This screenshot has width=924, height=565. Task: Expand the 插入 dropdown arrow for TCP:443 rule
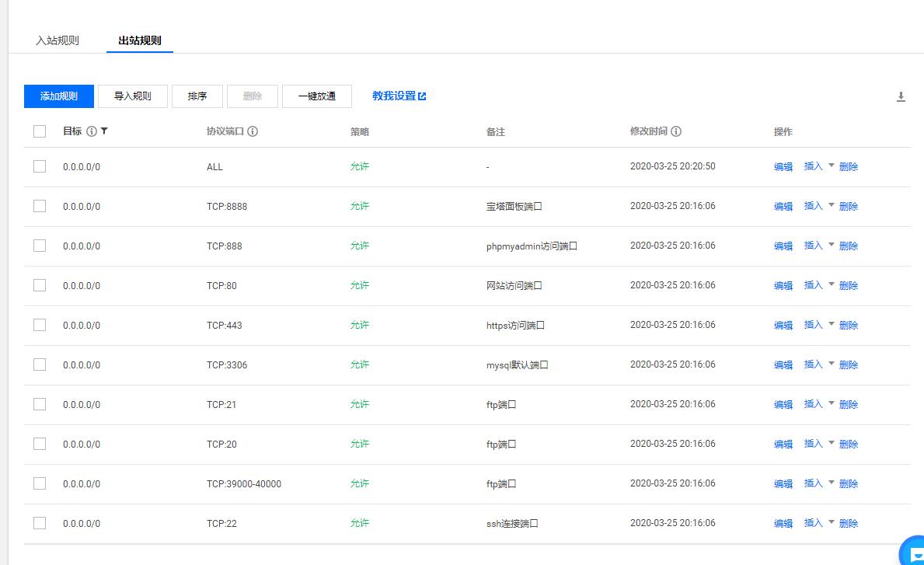pyautogui.click(x=831, y=324)
